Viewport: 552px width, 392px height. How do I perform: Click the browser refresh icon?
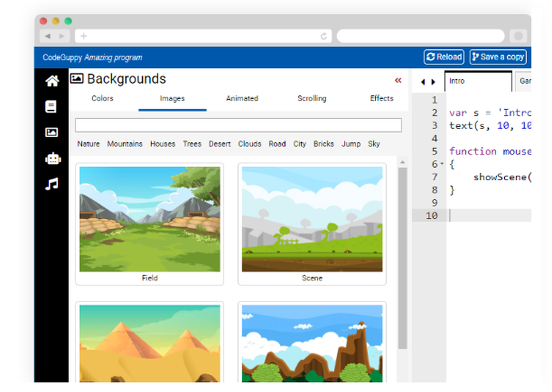pos(323,36)
